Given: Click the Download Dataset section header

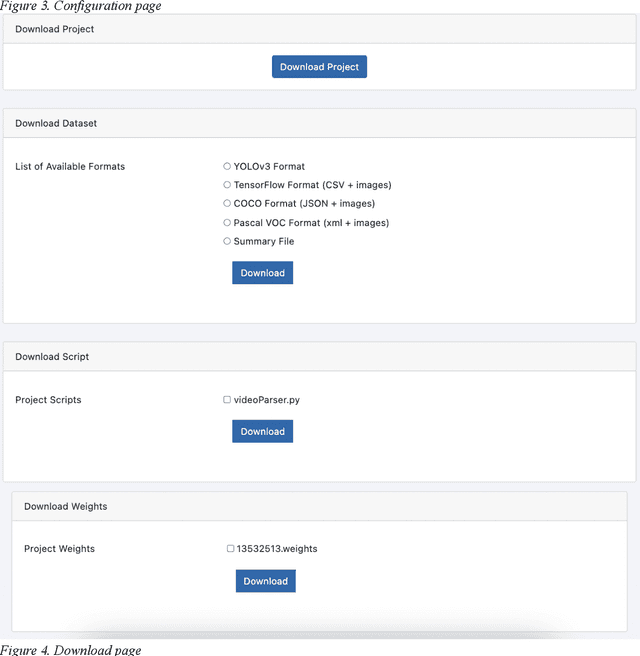Looking at the screenshot, I should [56, 124].
